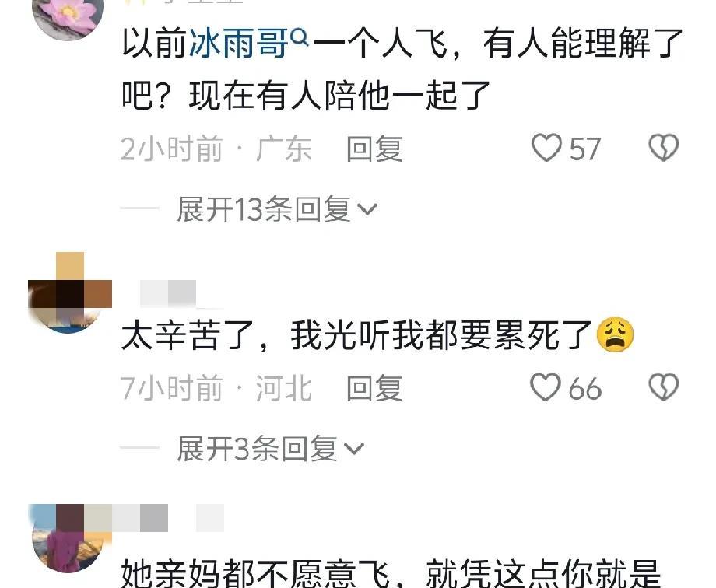Dislike the 河北 comment with broken heart
716x588 pixels.
click(x=664, y=387)
